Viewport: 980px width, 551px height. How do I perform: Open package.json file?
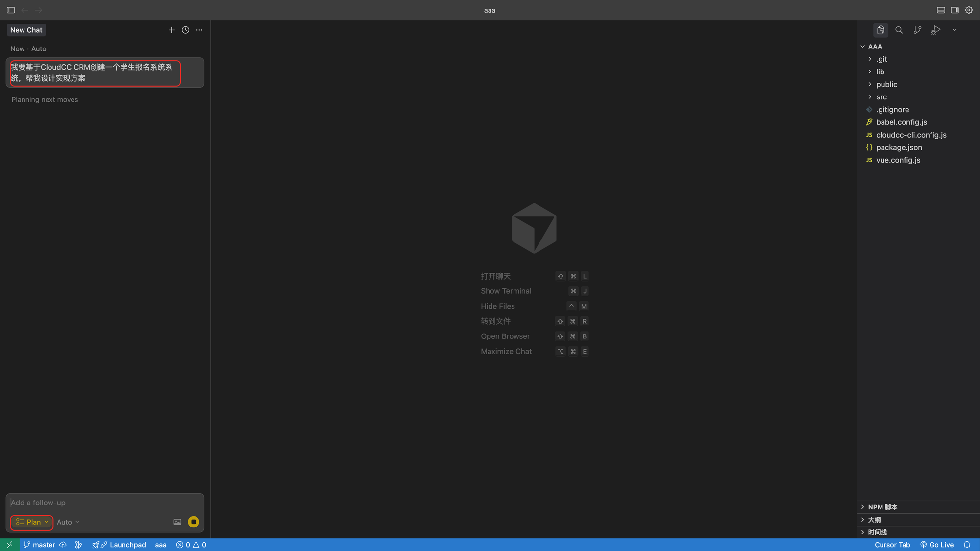(899, 147)
